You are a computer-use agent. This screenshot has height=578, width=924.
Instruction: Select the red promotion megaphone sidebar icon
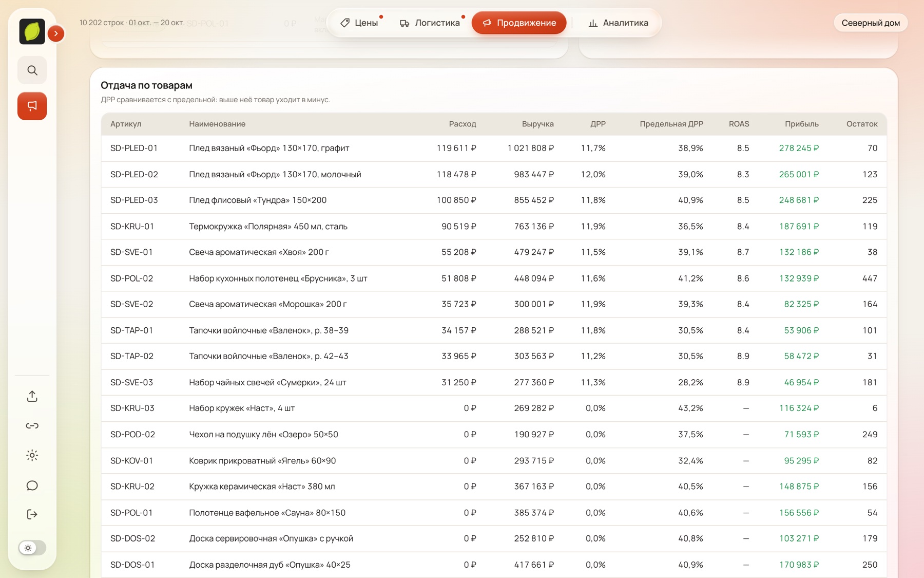[x=32, y=106]
